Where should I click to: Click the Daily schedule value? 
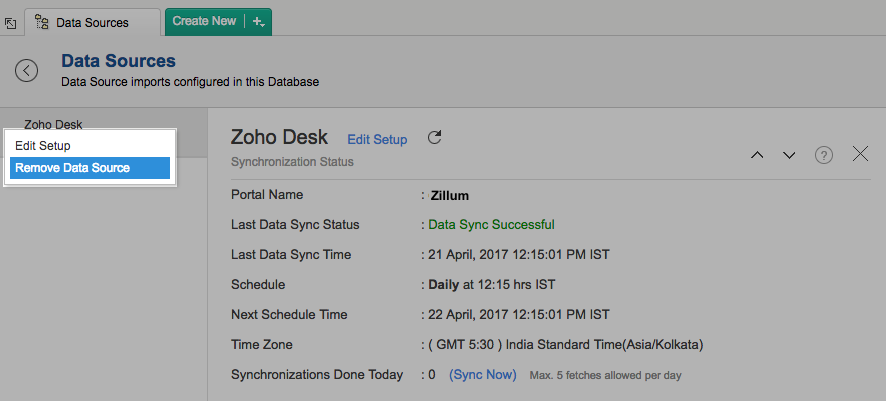click(x=445, y=285)
